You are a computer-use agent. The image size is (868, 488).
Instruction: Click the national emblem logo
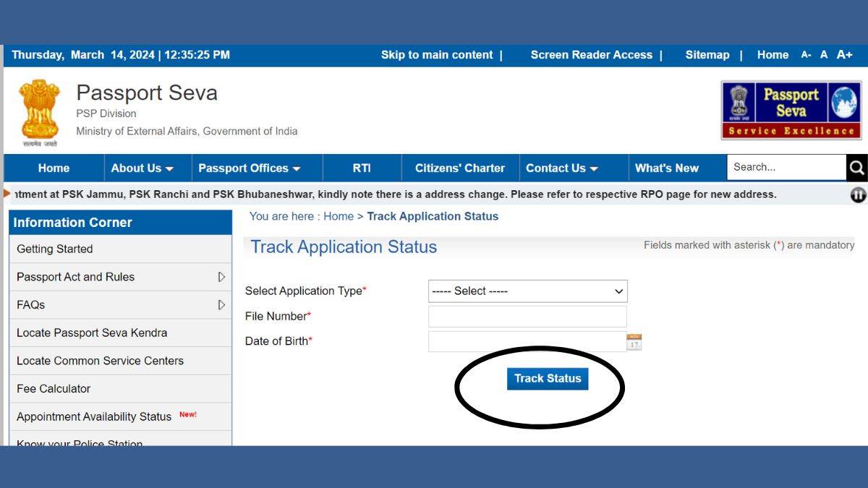(x=40, y=111)
